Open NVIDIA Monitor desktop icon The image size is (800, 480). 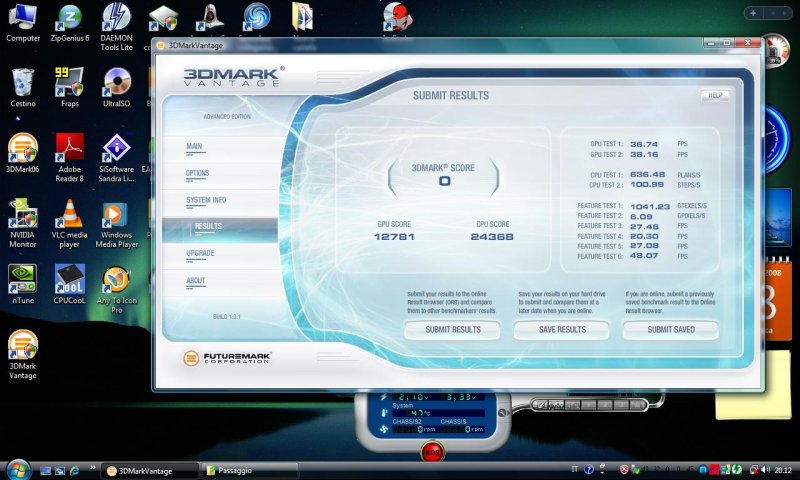click(22, 223)
